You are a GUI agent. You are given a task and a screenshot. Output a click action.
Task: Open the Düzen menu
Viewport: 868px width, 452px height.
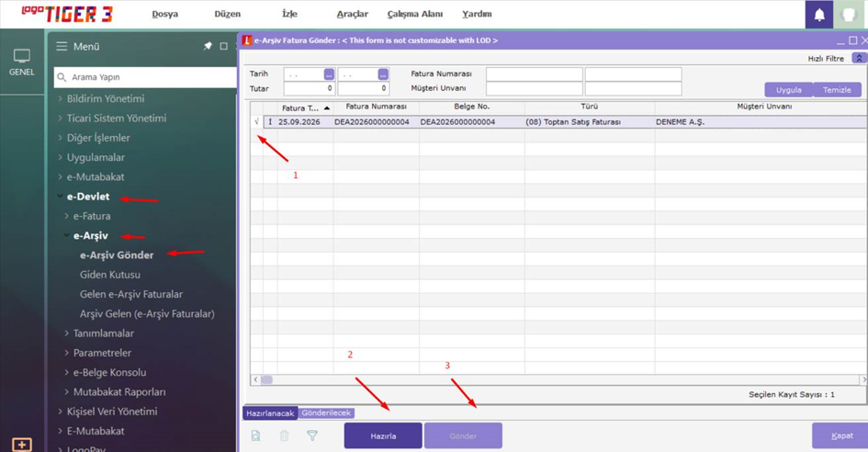pyautogui.click(x=228, y=15)
